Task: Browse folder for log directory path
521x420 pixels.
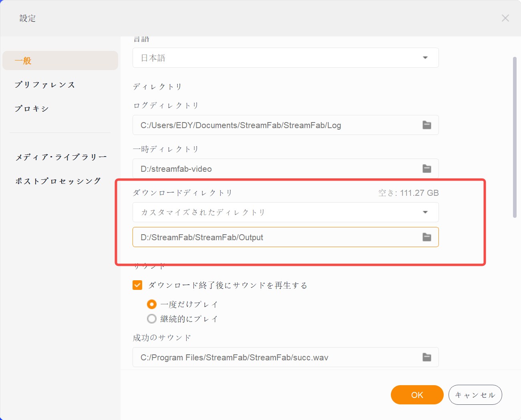Action: 427,125
